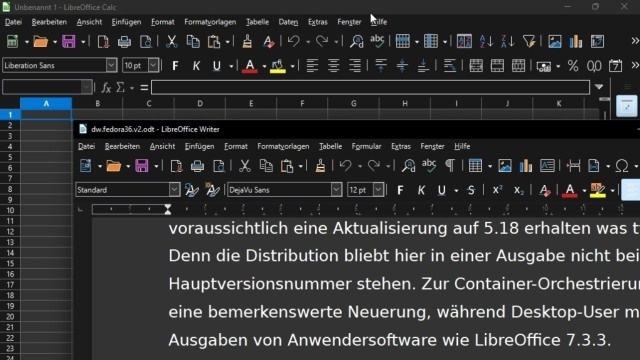Open the Function Wizard fx icon
The height and width of the screenshot is (360, 640).
coord(106,87)
